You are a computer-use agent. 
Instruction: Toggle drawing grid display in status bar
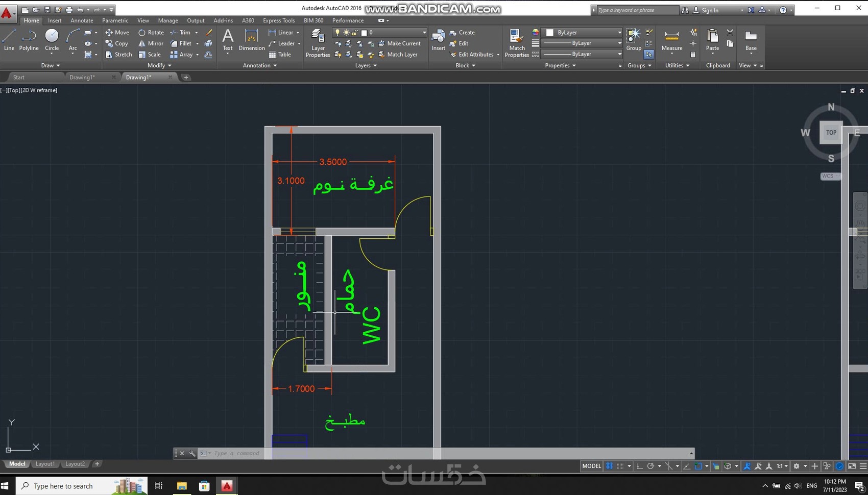tap(609, 466)
